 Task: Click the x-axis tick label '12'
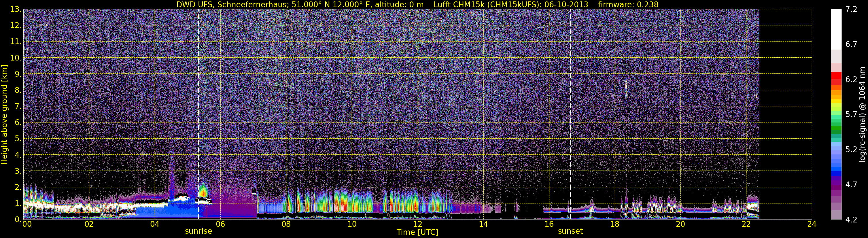(x=417, y=224)
